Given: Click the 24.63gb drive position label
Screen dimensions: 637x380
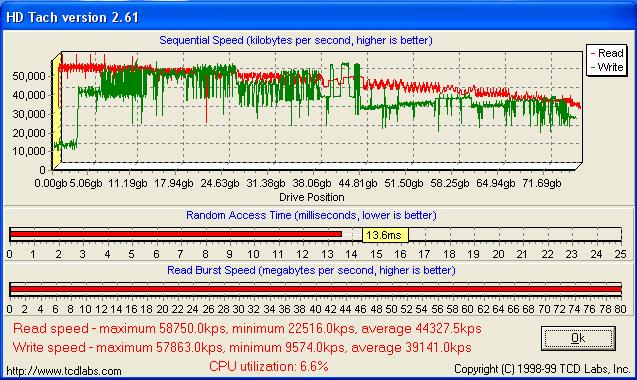Looking at the screenshot, I should pyautogui.click(x=220, y=183).
